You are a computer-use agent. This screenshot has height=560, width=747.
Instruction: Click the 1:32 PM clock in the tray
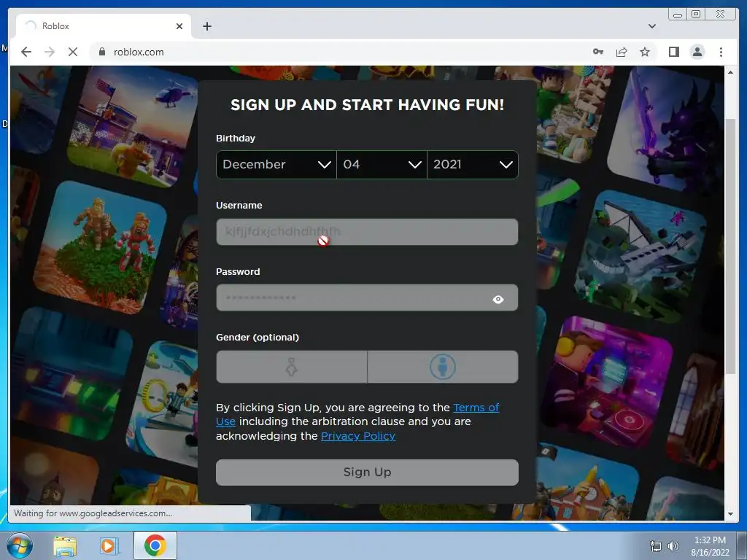coord(710,540)
